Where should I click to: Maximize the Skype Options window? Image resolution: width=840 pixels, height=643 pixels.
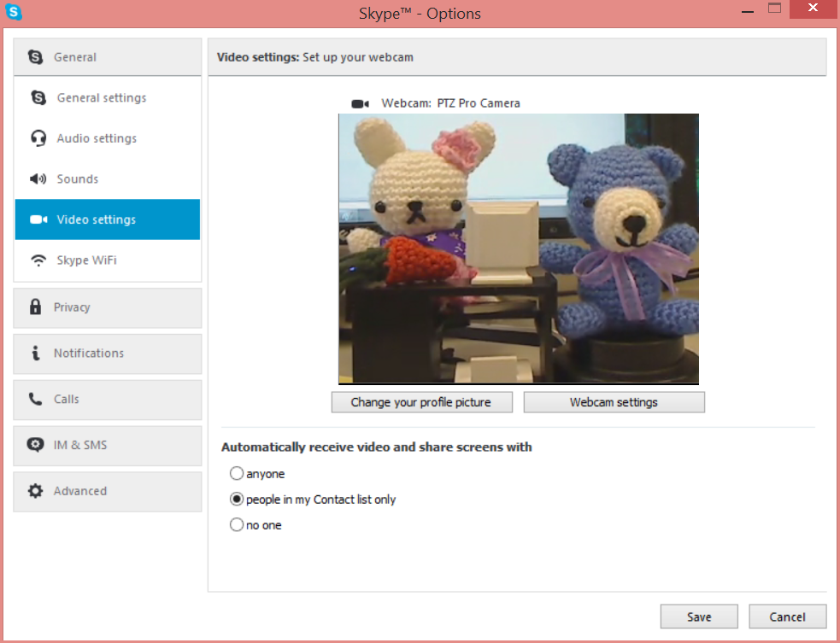(775, 9)
